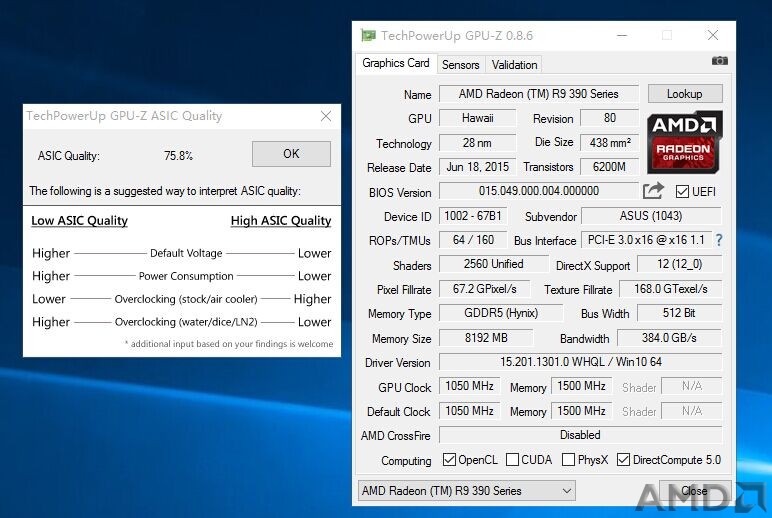Viewport: 772px width, 518px height.
Task: Click the Technology field showing 28 nm
Action: 478,143
